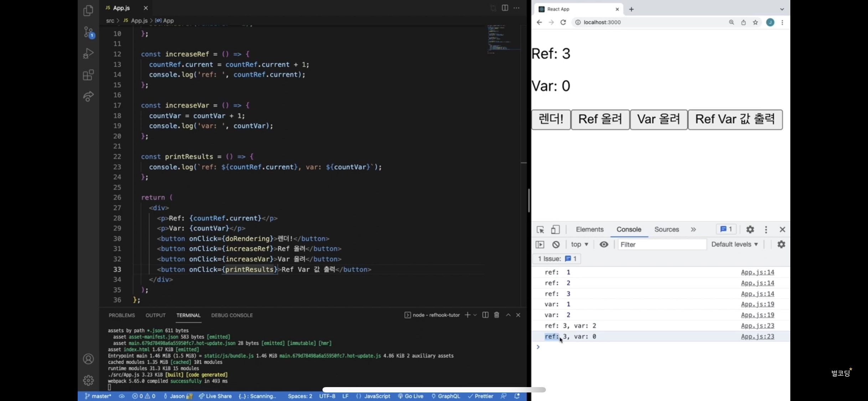Switch to the Elements tab in DevTools
The width and height of the screenshot is (868, 401).
589,230
